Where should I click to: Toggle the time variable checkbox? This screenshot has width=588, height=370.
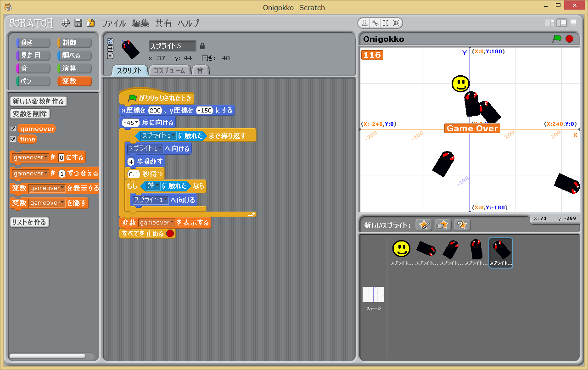pos(13,139)
